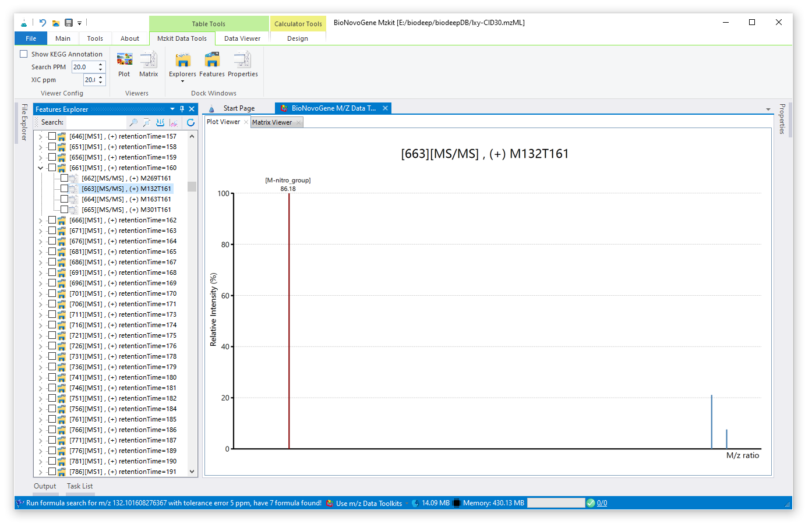Expand the [646][MS1] retentionTime=157 node
Screen dimensions: 812x524
click(40, 136)
